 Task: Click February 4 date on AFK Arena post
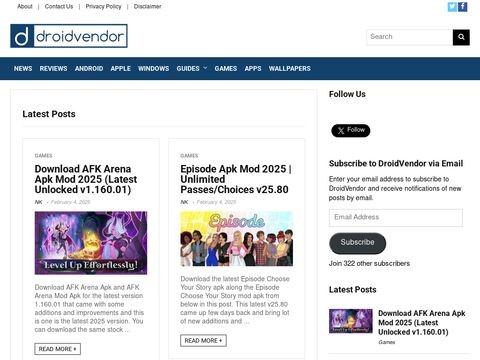(70, 202)
